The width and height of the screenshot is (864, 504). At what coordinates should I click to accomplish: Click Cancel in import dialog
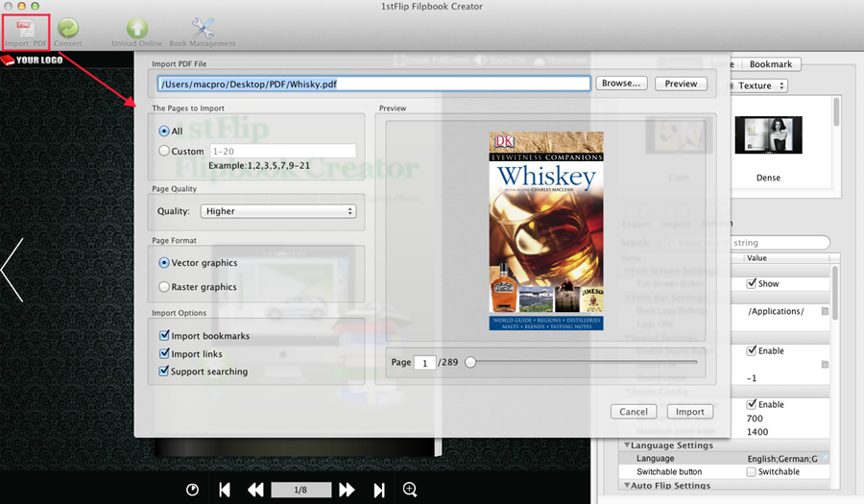(634, 412)
